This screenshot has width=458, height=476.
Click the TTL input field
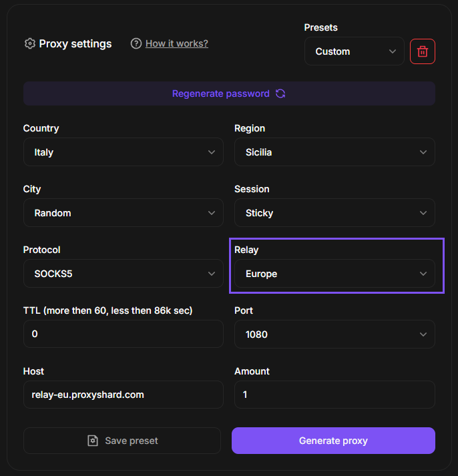pos(123,334)
